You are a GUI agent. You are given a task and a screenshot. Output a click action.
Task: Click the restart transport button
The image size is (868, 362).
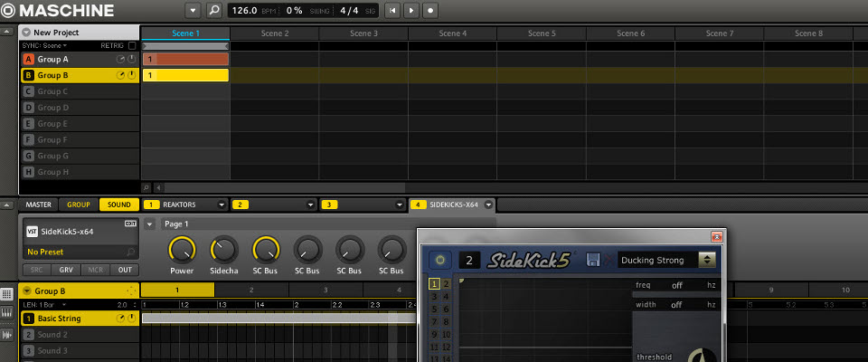point(392,10)
